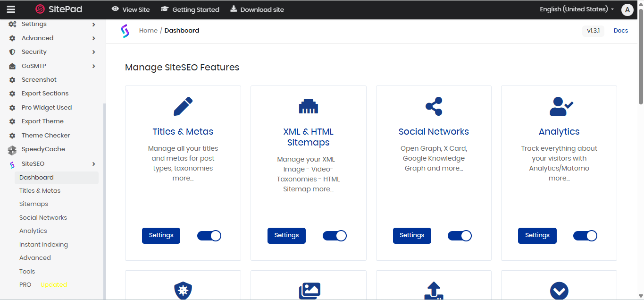Open the user avatar in top bar
644x300 pixels.
click(x=627, y=9)
